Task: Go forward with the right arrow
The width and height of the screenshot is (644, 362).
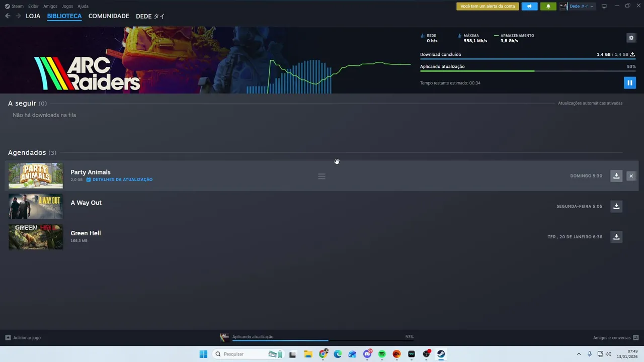Action: [19, 16]
